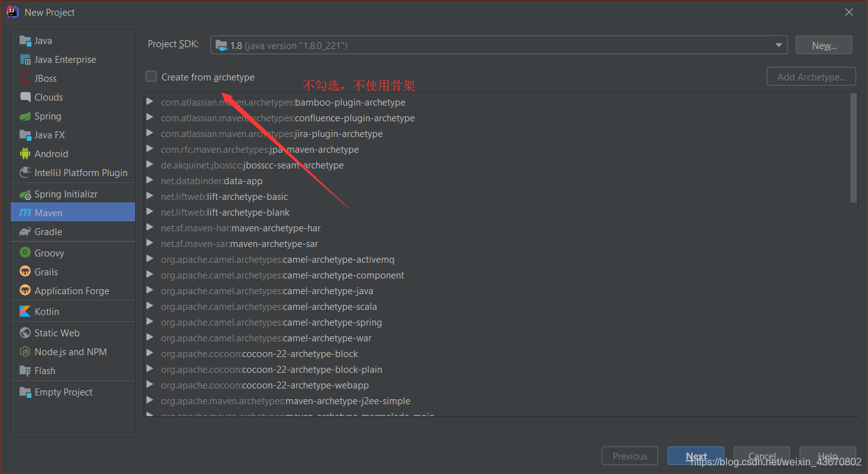
Task: Click the Node.js and NPM icon
Action: point(25,351)
